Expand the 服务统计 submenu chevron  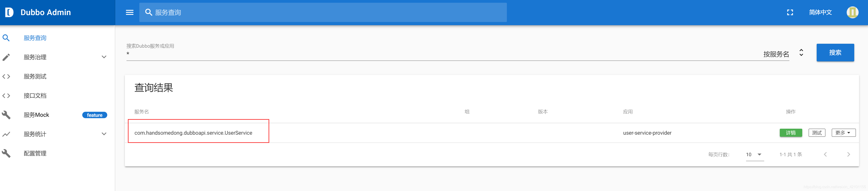(x=104, y=134)
